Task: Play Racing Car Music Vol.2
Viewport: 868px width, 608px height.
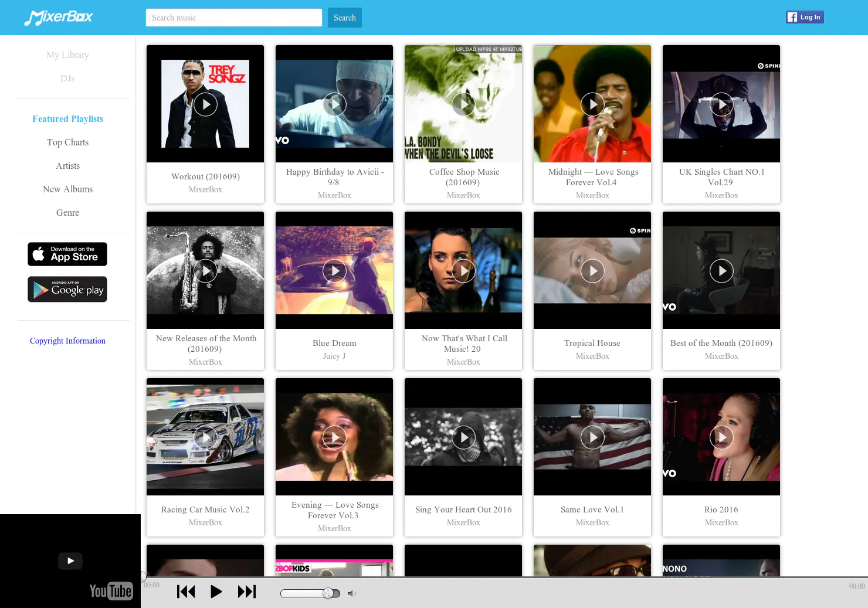Action: tap(205, 437)
